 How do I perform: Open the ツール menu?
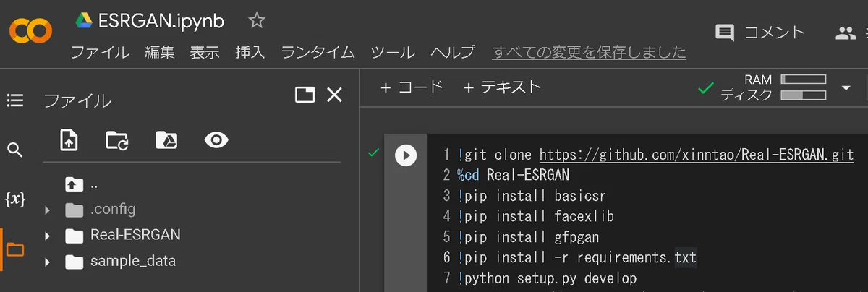coord(393,52)
